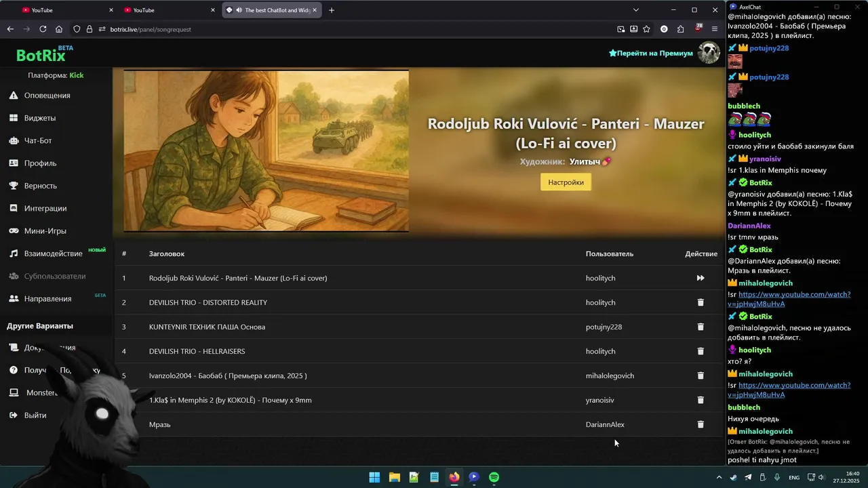Reload the current page
Image resolution: width=868 pixels, height=488 pixels.
tap(43, 29)
